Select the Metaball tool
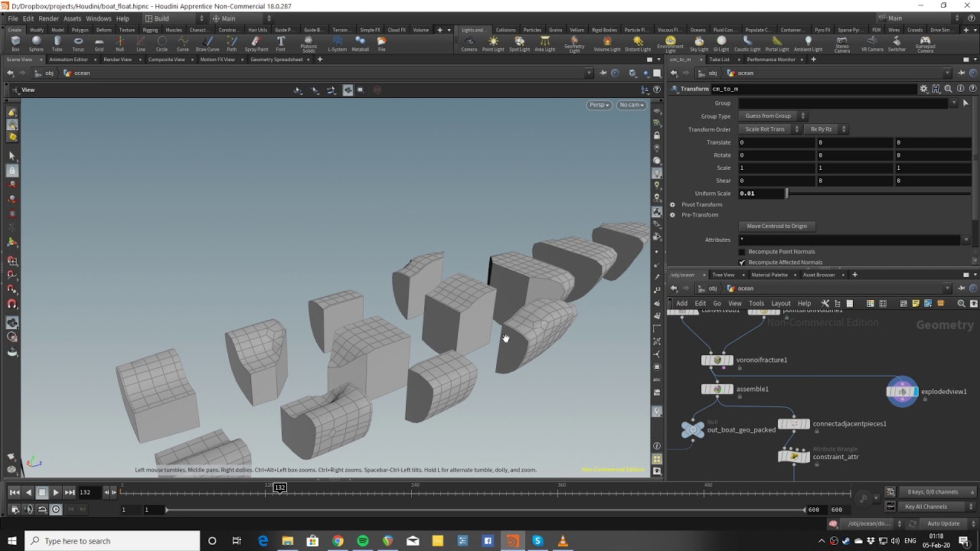 click(360, 44)
